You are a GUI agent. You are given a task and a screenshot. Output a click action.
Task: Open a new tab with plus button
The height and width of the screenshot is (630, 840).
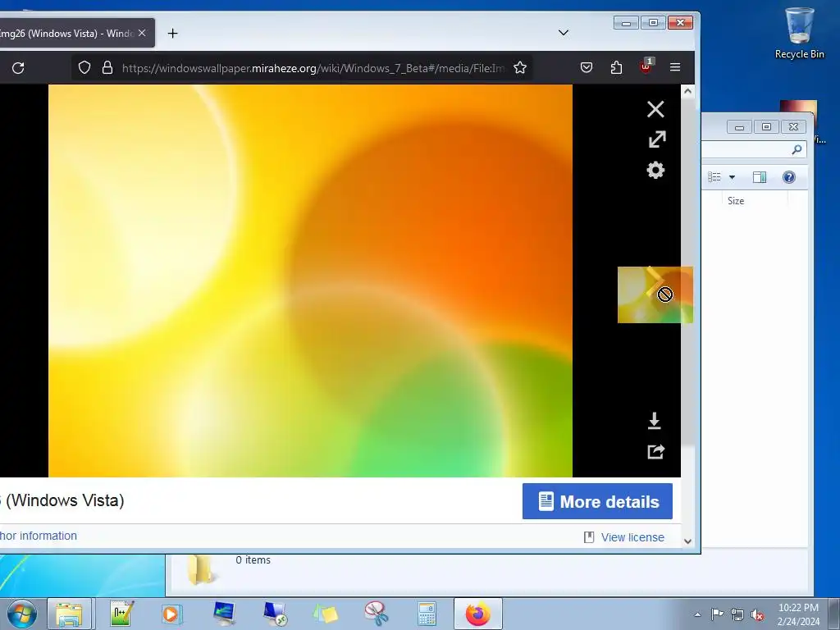[x=172, y=33]
